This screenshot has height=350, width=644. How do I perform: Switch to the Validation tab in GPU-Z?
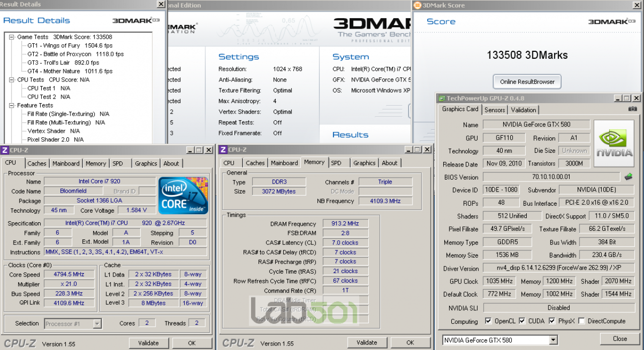coord(523,110)
